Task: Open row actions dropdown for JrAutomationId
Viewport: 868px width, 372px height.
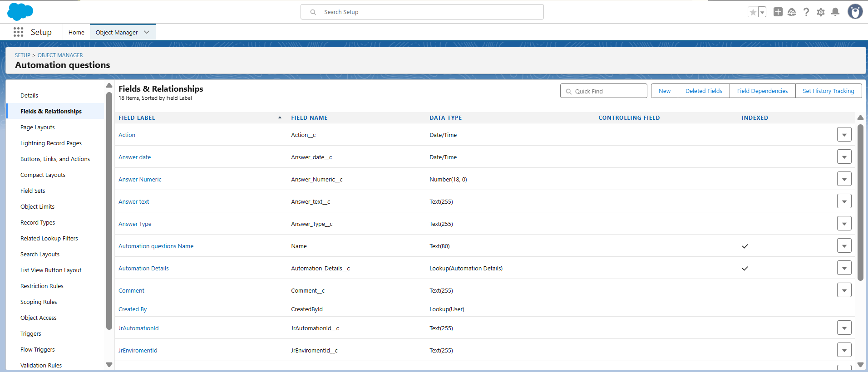Action: pyautogui.click(x=844, y=328)
